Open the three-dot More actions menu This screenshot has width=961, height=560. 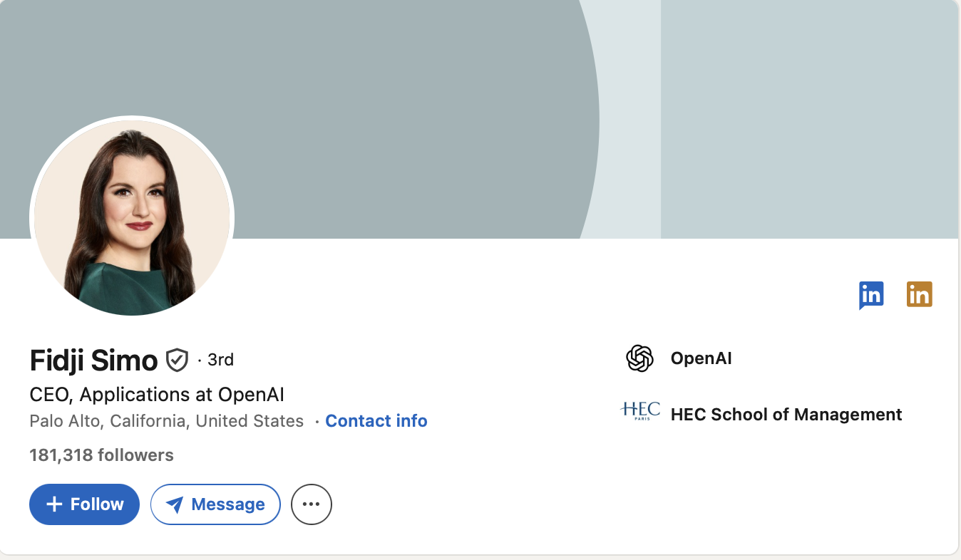pyautogui.click(x=312, y=504)
